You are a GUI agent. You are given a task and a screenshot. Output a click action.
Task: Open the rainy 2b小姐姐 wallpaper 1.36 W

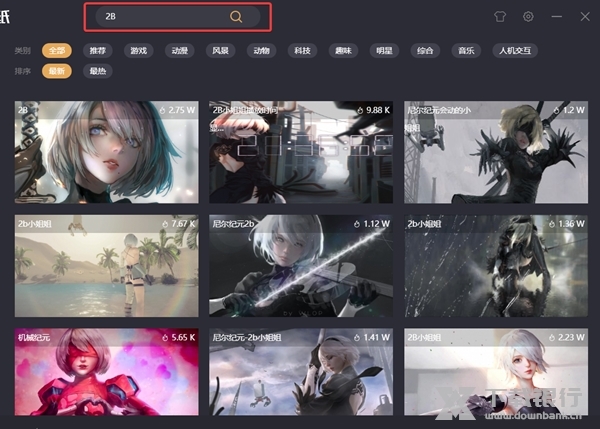click(496, 266)
